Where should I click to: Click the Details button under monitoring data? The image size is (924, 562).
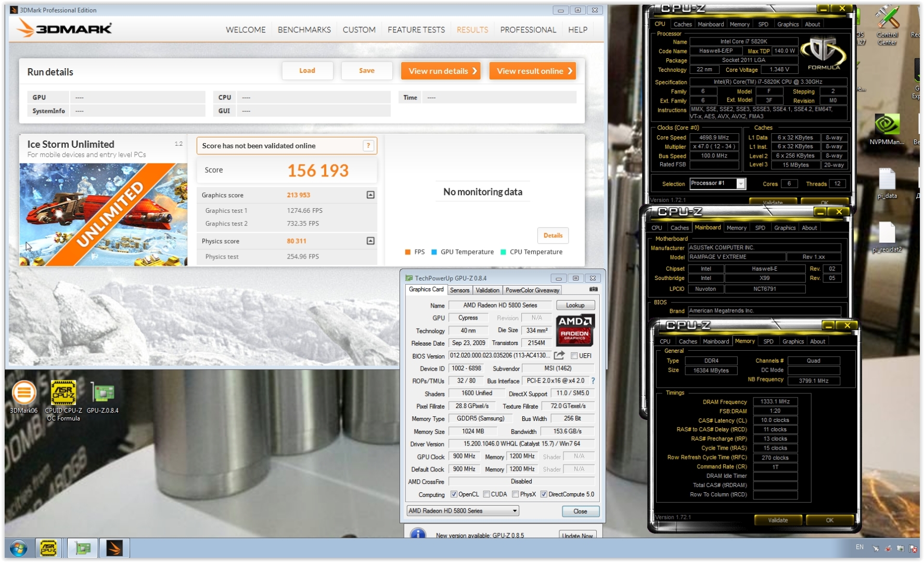(x=553, y=235)
